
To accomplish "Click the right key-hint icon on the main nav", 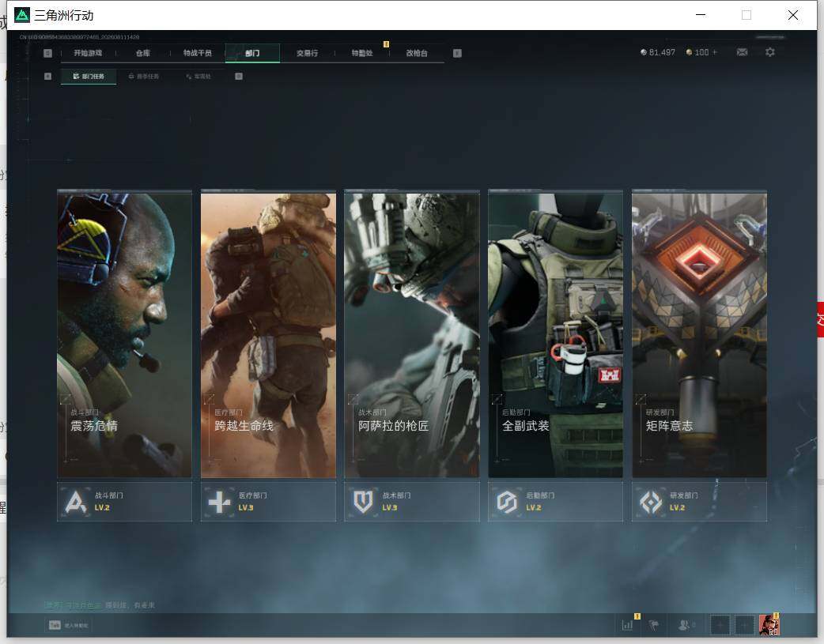I will [457, 53].
